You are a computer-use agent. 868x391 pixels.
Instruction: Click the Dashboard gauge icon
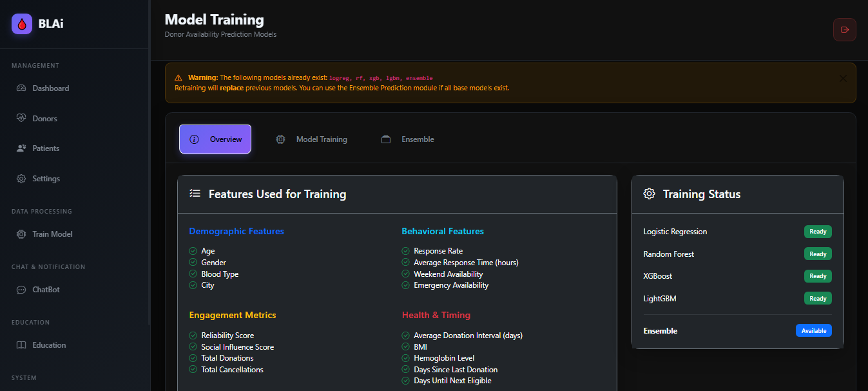pos(21,88)
